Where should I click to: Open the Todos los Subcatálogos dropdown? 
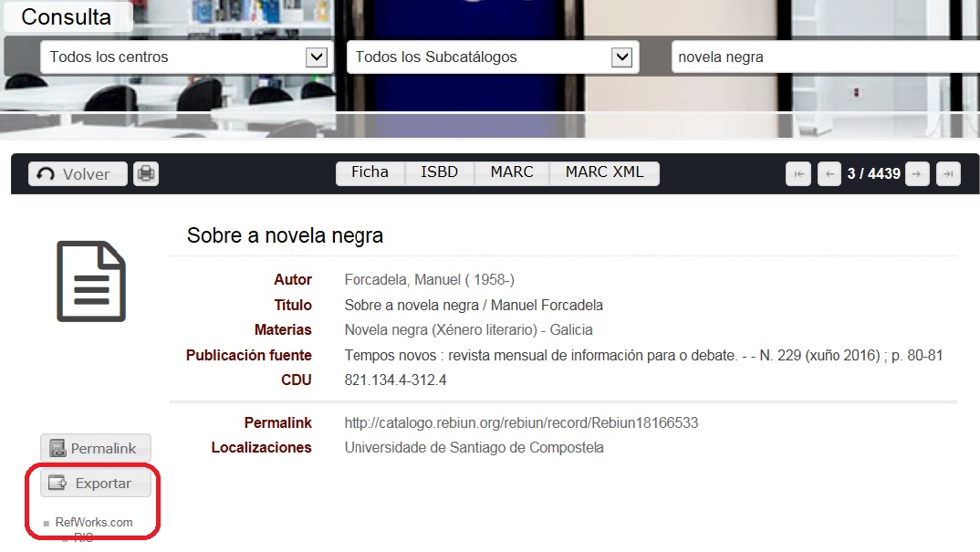pyautogui.click(x=621, y=57)
